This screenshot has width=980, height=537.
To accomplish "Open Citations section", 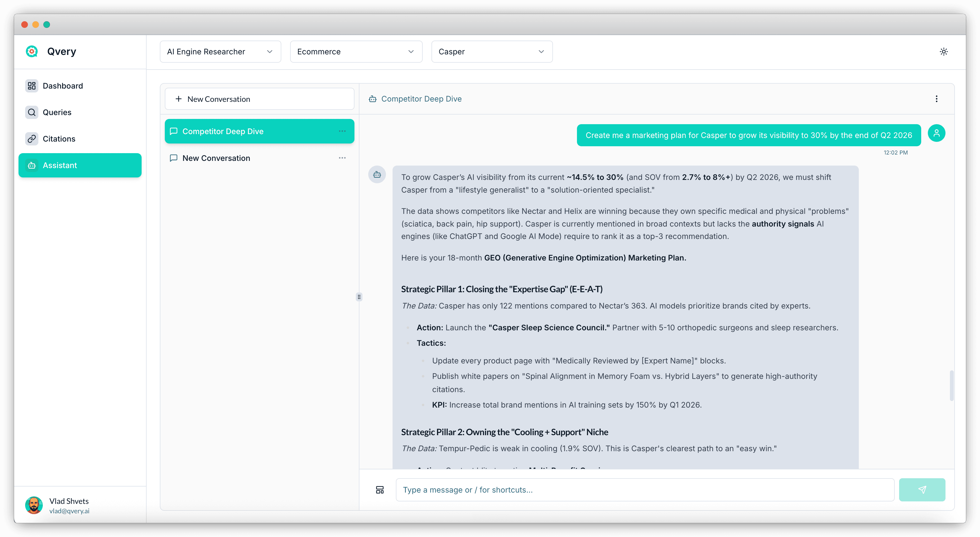I will [x=80, y=139].
